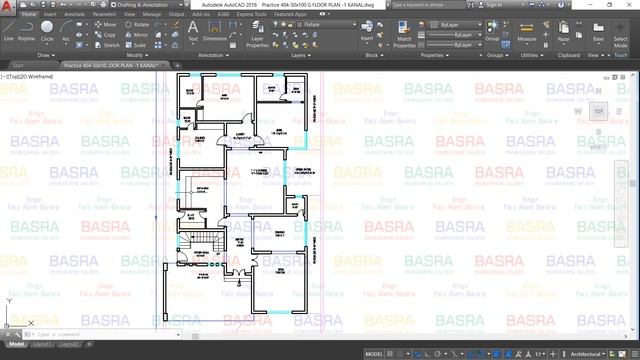Viewport: 640px width, 360px height.
Task: Click the keyword search box in title bar
Action: click(429, 5)
